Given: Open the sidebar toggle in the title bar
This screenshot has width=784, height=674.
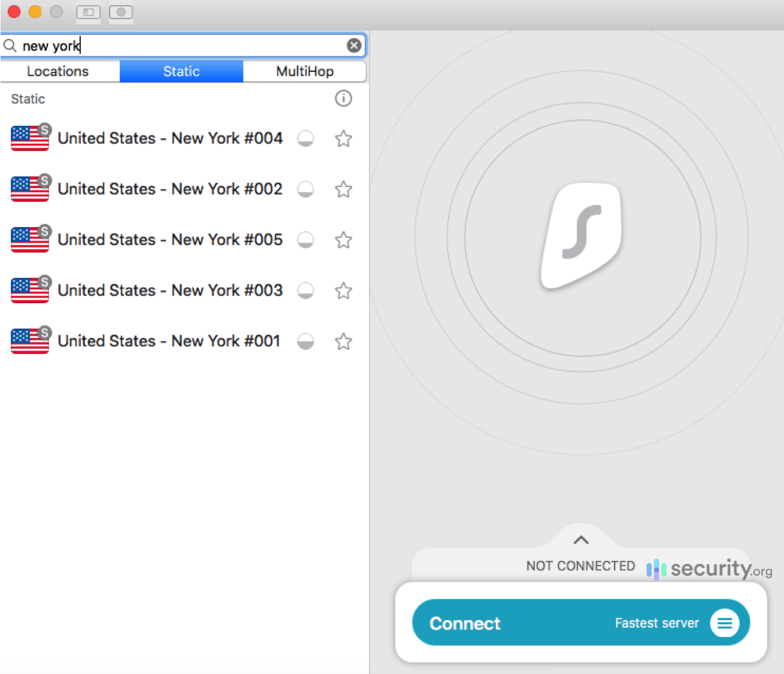Looking at the screenshot, I should click(x=88, y=12).
